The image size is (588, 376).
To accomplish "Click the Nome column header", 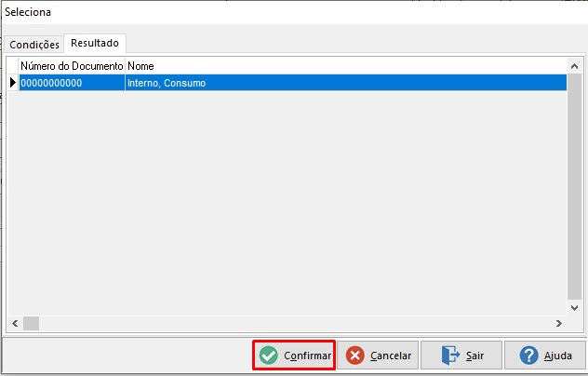I will click(x=346, y=66).
